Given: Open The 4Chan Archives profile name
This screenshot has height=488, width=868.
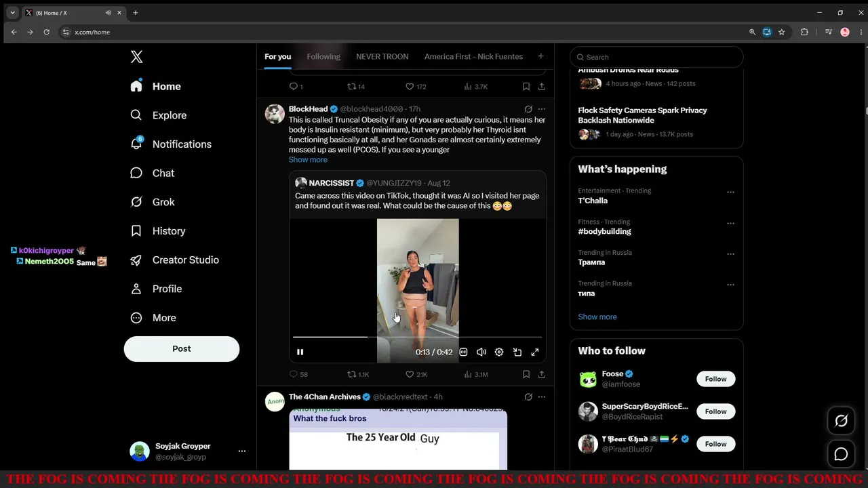Looking at the screenshot, I should pos(325,397).
